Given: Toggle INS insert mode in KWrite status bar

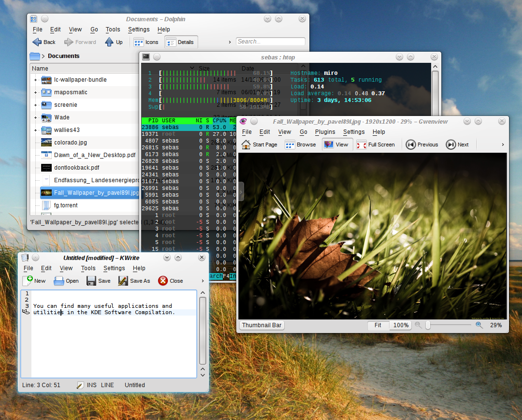Looking at the screenshot, I should pos(91,385).
